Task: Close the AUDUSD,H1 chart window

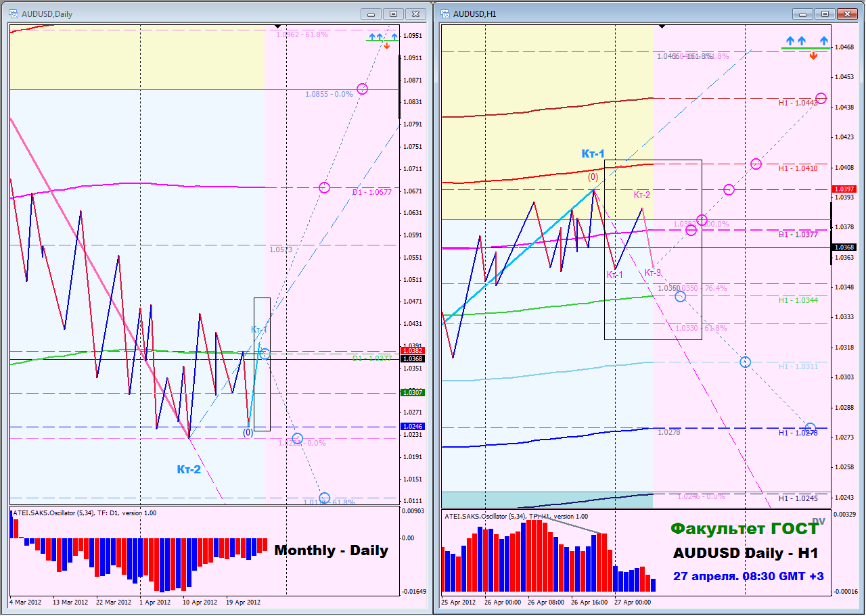Action: [x=846, y=14]
